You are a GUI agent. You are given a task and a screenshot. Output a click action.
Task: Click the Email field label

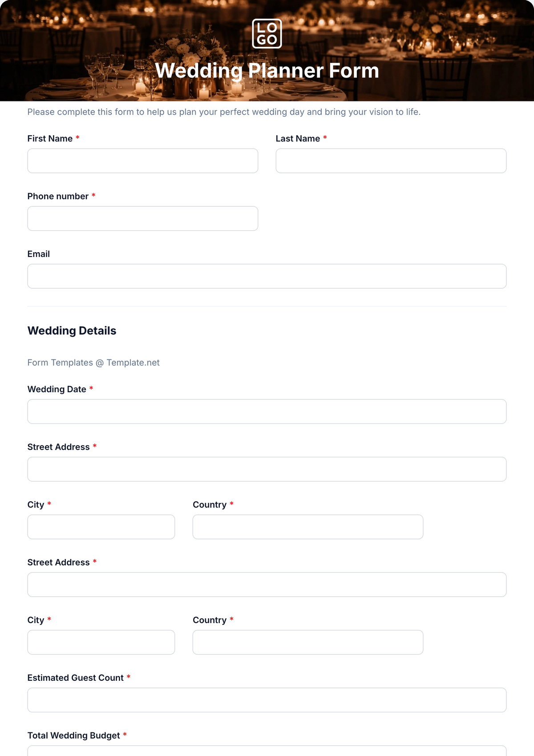tap(39, 254)
